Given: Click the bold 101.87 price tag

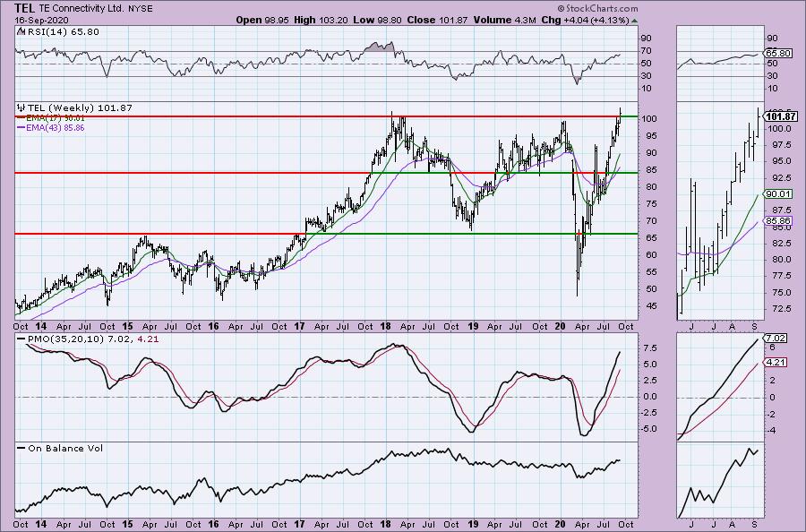Looking at the screenshot, I should pos(781,116).
